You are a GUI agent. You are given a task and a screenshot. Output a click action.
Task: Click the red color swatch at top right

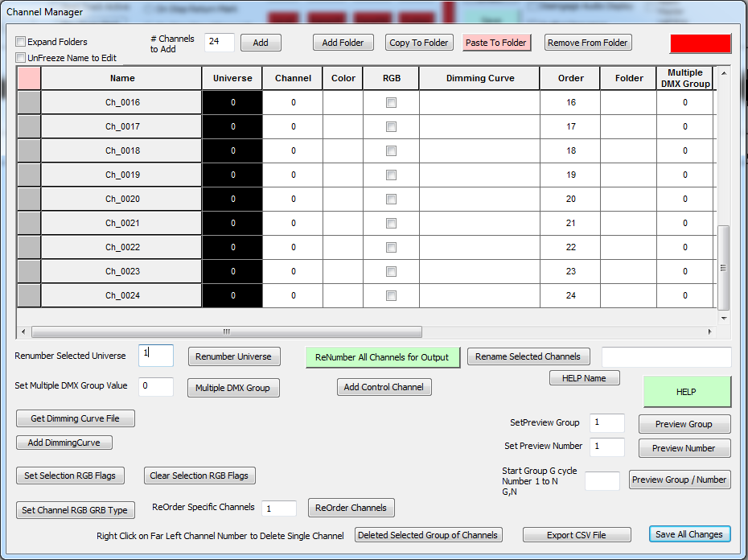(x=700, y=43)
